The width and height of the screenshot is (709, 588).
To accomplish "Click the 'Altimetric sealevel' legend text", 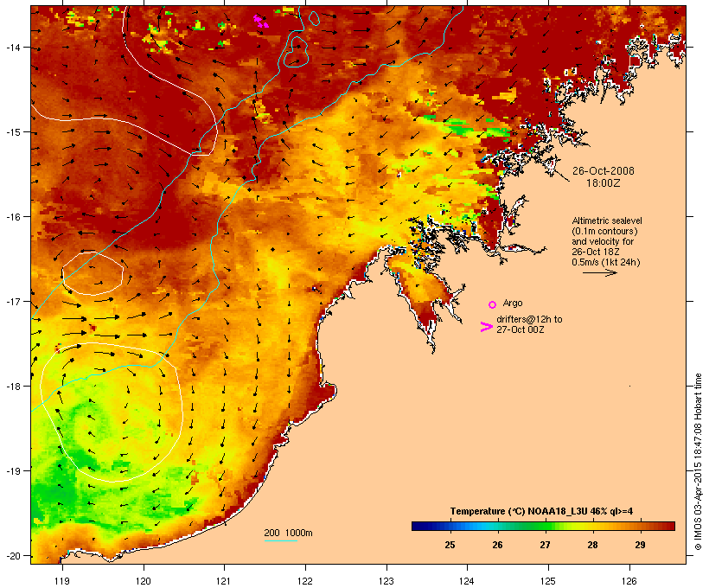I will (x=607, y=220).
